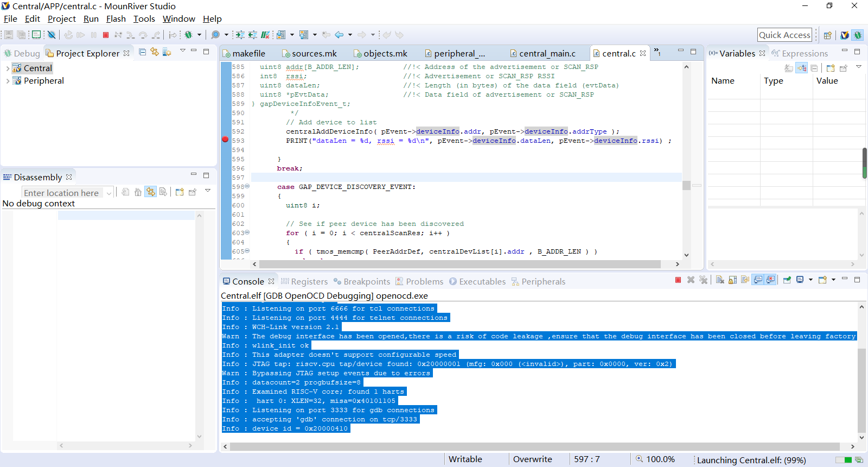The width and height of the screenshot is (868, 467).
Task: Click the Back navigation arrow icon
Action: point(339,35)
